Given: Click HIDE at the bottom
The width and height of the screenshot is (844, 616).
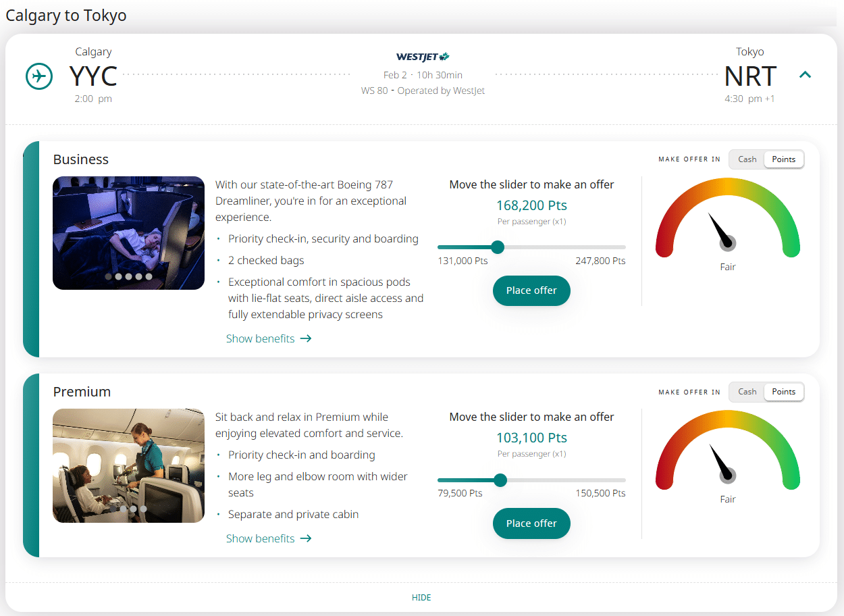Looking at the screenshot, I should point(421,598).
